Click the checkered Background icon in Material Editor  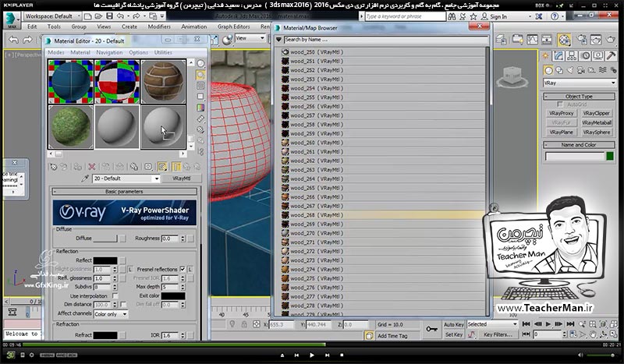[200, 86]
